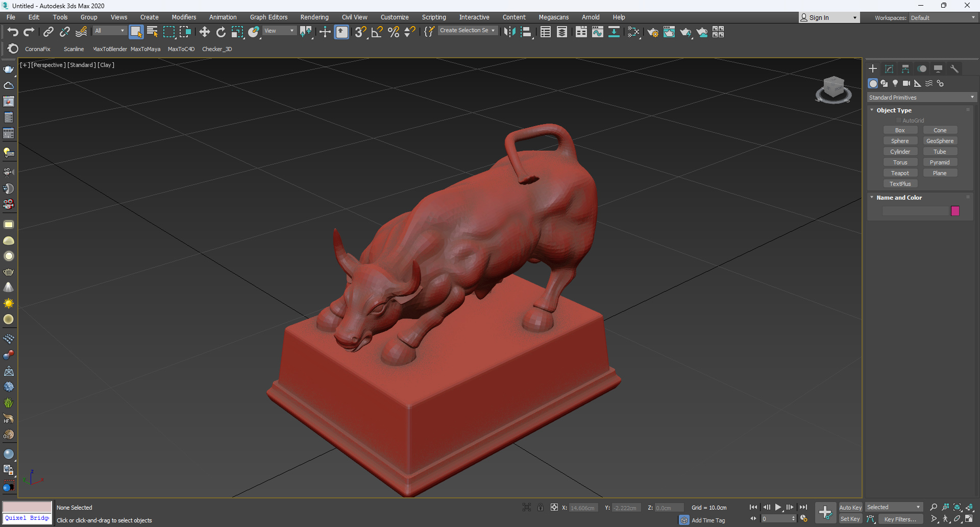The width and height of the screenshot is (980, 527).
Task: Open the selection filter All dropdown
Action: pos(109,31)
